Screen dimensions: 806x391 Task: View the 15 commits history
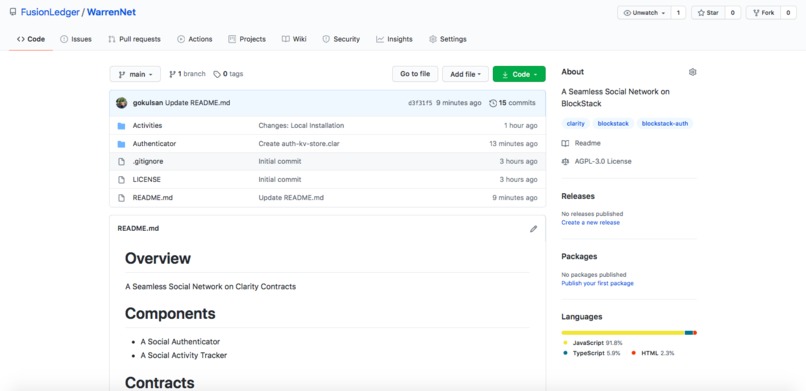512,103
